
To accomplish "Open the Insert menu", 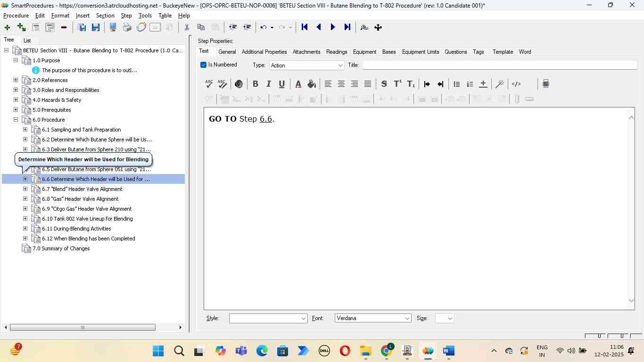I will pos(83,16).
